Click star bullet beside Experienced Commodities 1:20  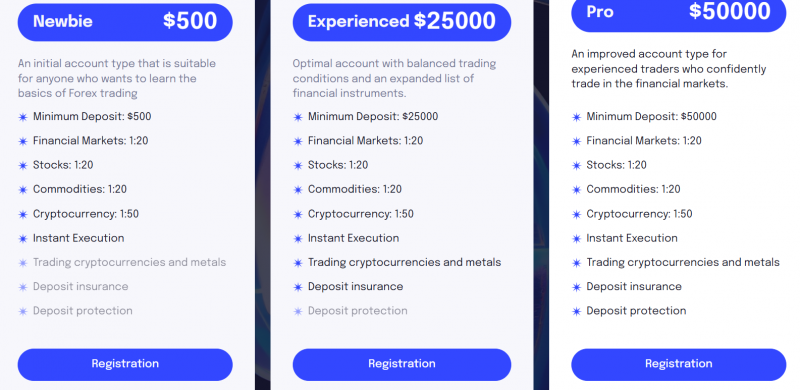point(298,190)
